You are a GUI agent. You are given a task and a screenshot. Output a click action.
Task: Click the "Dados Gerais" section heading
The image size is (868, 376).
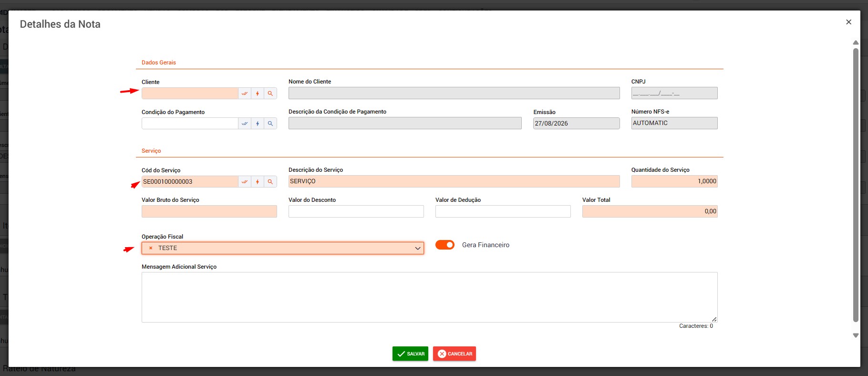(x=159, y=63)
